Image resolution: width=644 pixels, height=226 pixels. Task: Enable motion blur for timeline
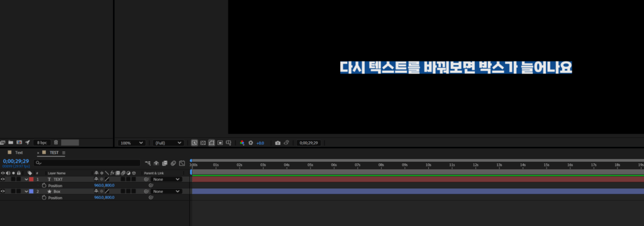click(174, 163)
